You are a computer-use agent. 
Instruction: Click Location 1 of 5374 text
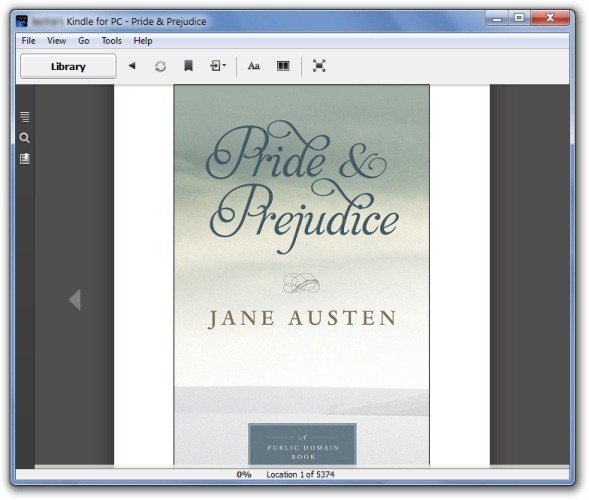tap(301, 475)
